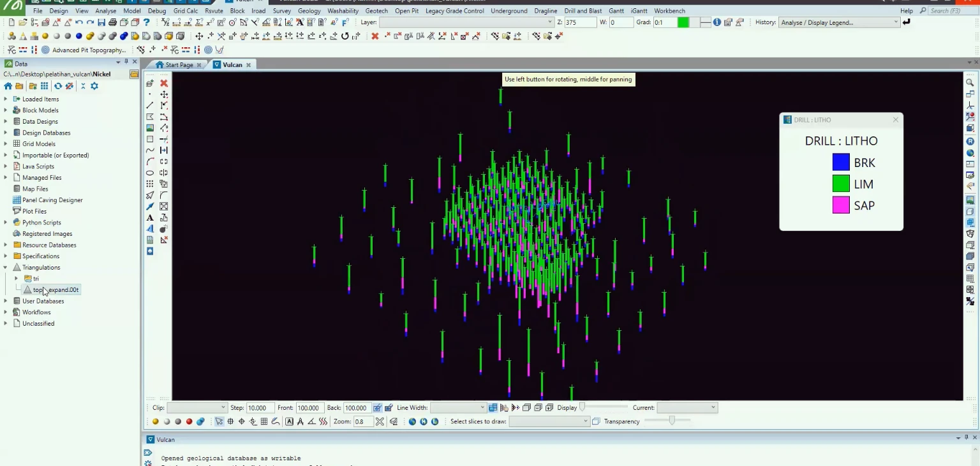This screenshot has width=980, height=466.
Task: Open the Design menu
Action: tap(59, 11)
